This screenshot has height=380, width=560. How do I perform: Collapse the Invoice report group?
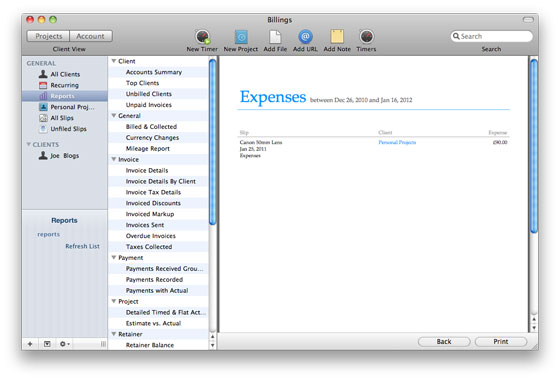[x=114, y=159]
